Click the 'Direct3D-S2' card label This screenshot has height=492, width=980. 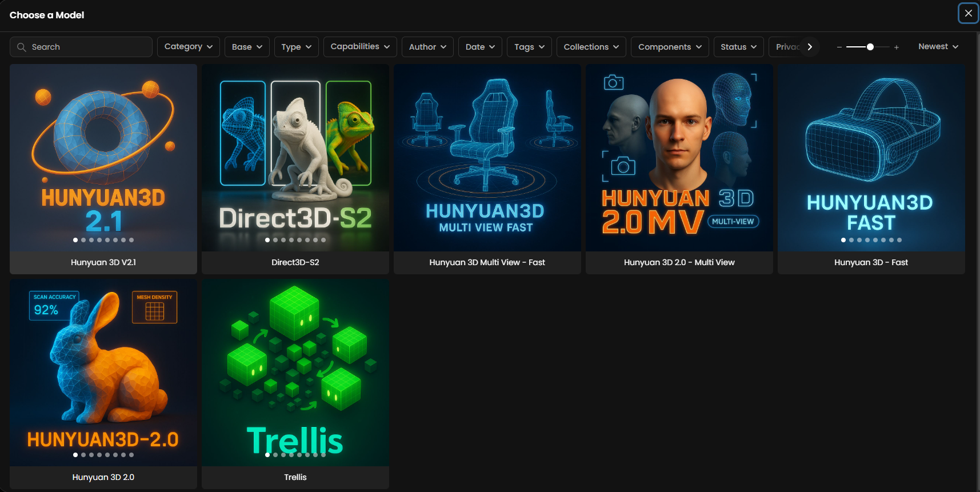(295, 262)
